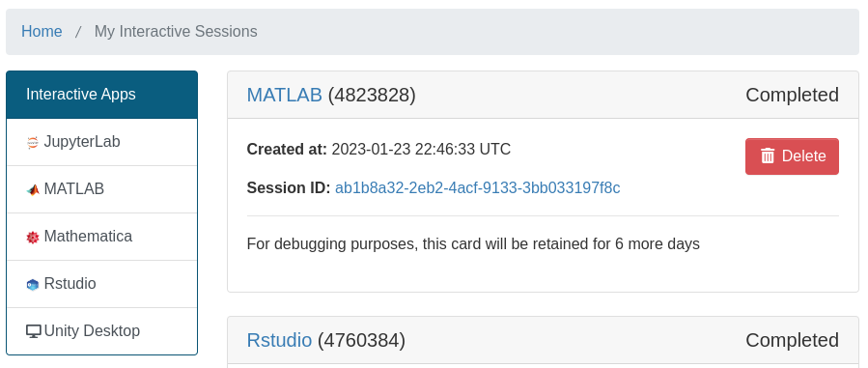
Task: Click the MATLAB logo icon in the sidebar
Action: [x=33, y=190]
